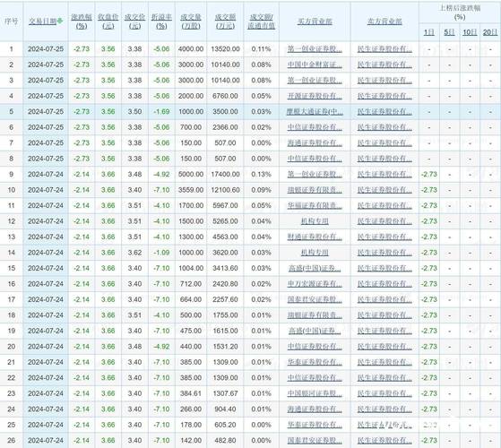Click trade price 3.62 in row 14

tap(134, 253)
